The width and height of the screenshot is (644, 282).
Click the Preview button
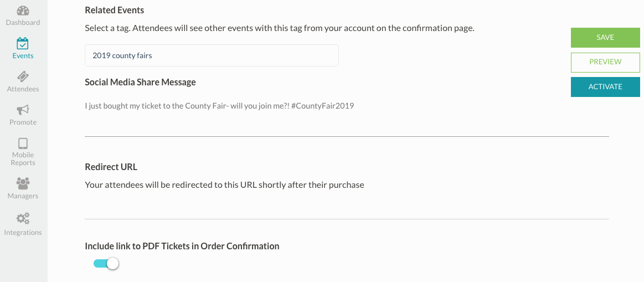coord(605,62)
